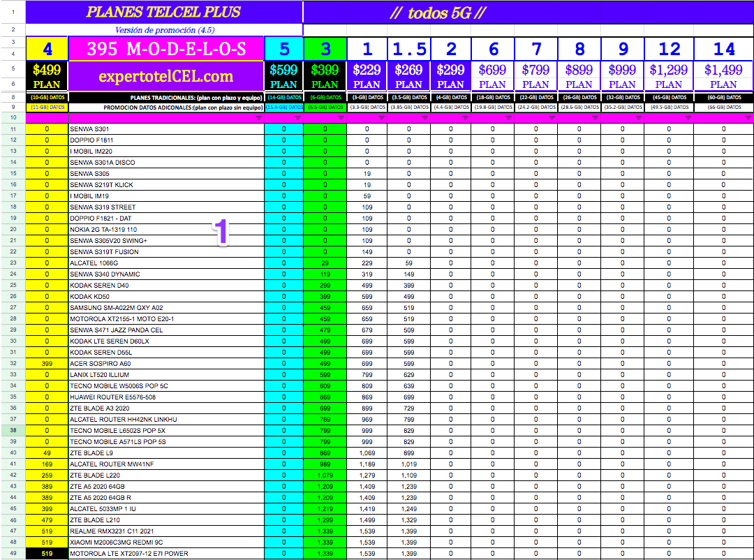
Task: Select the 'MOTOROLA LTE XT2097-12 E7I POWER' cell
Action: click(x=166, y=553)
